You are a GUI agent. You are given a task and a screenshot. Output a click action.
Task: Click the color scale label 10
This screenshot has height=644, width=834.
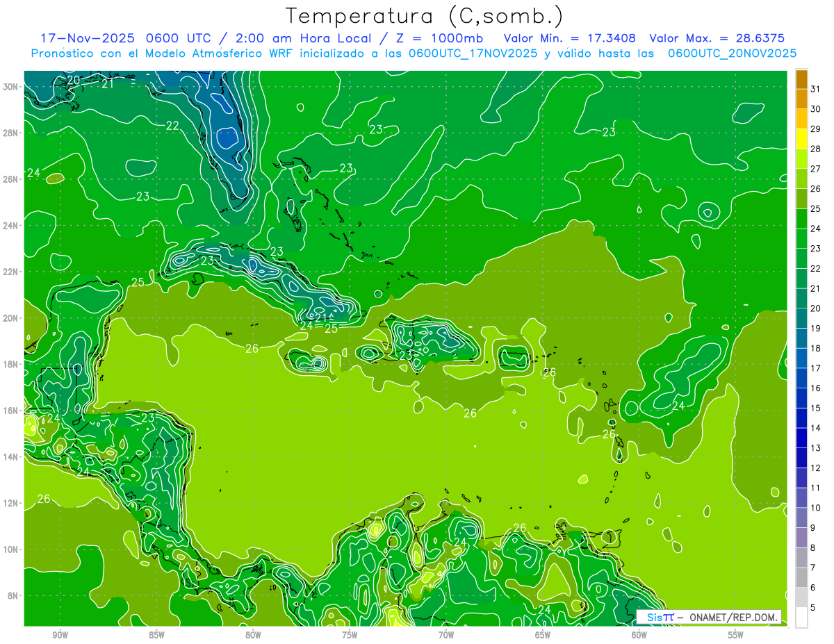coord(816,508)
